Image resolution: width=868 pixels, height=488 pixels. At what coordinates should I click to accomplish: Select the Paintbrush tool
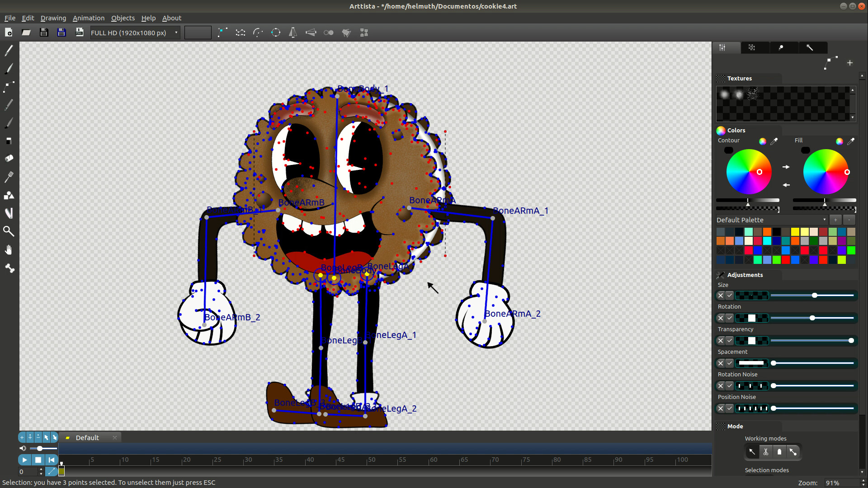click(x=9, y=68)
